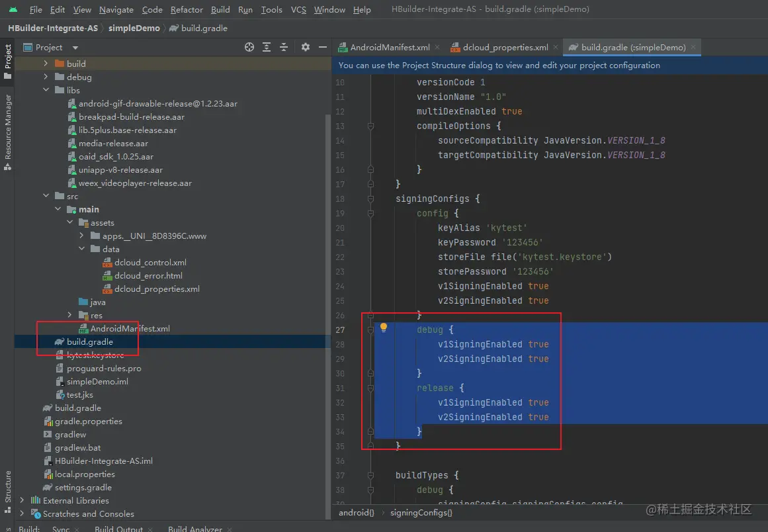This screenshot has height=532, width=768.
Task: Click the Expand All icon in Project panel
Action: coord(267,47)
